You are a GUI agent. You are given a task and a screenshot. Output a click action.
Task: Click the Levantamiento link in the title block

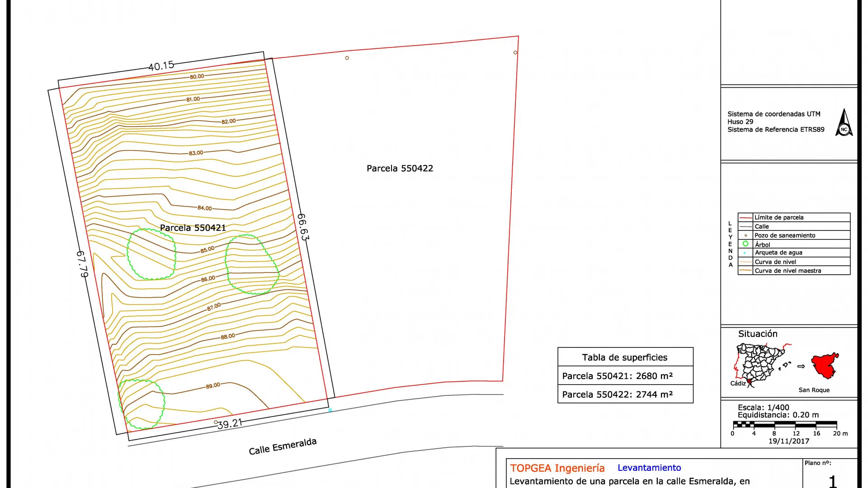(x=648, y=468)
